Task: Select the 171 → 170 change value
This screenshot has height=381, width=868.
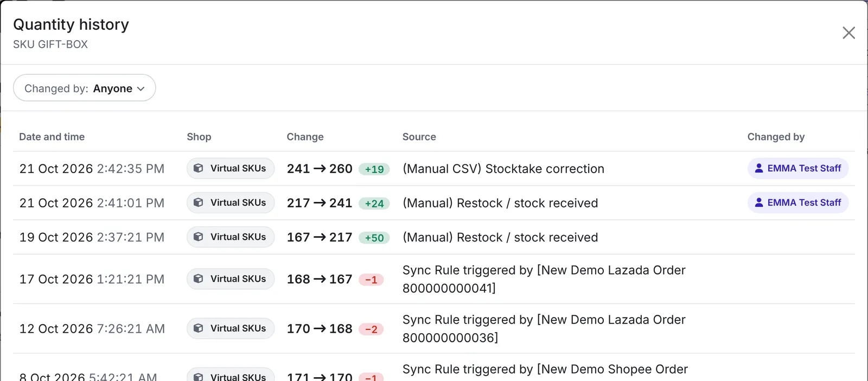Action: click(x=320, y=376)
